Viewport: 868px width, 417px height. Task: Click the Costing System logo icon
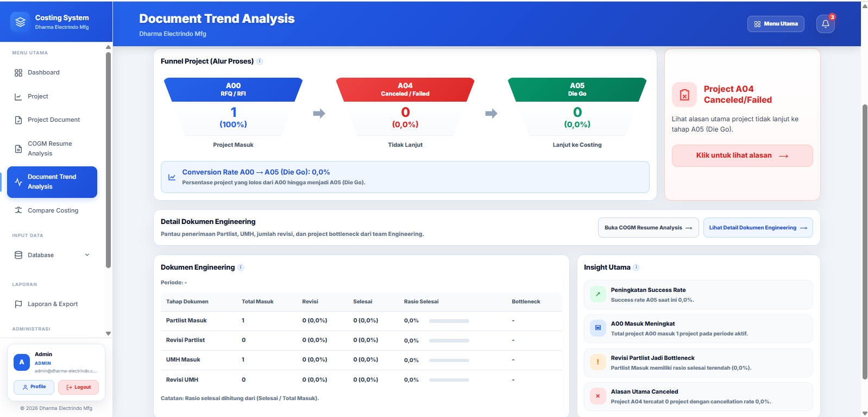click(x=20, y=22)
